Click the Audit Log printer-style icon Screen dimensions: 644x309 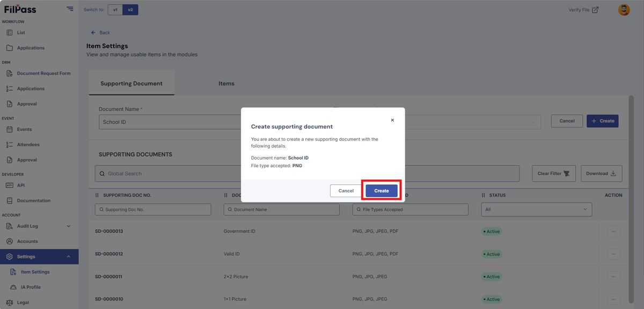point(10,226)
